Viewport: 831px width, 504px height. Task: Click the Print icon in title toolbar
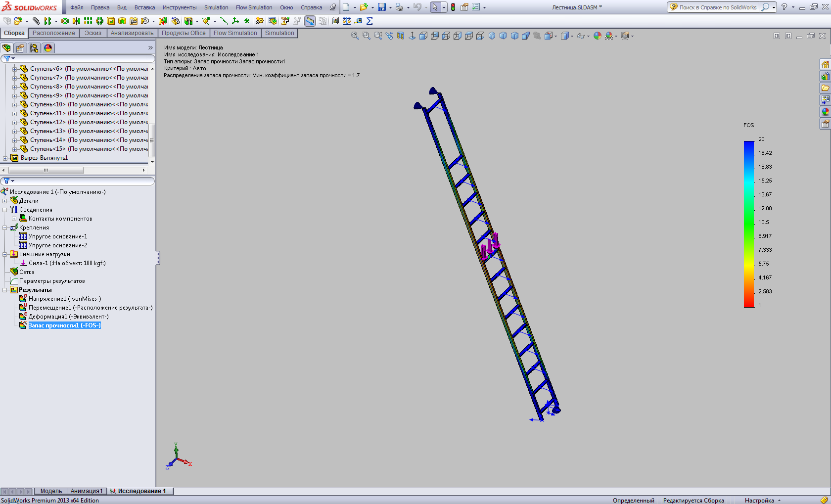(399, 7)
